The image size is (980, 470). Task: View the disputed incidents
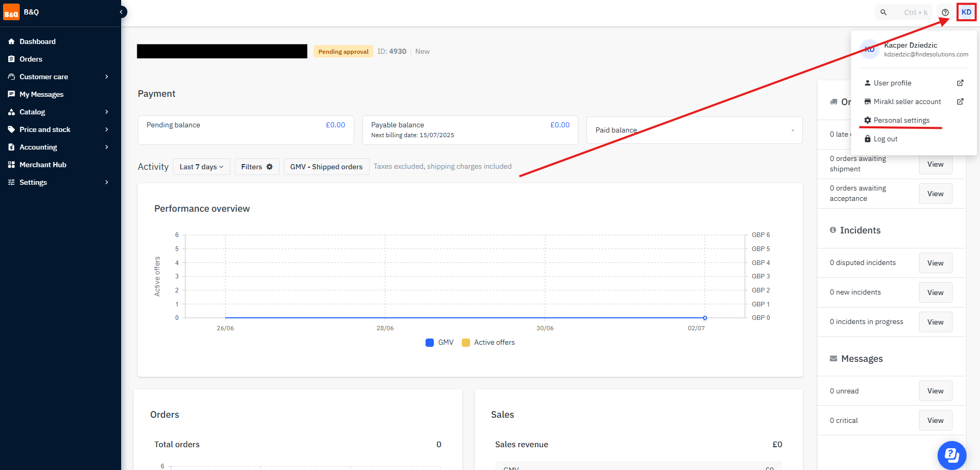pos(935,263)
